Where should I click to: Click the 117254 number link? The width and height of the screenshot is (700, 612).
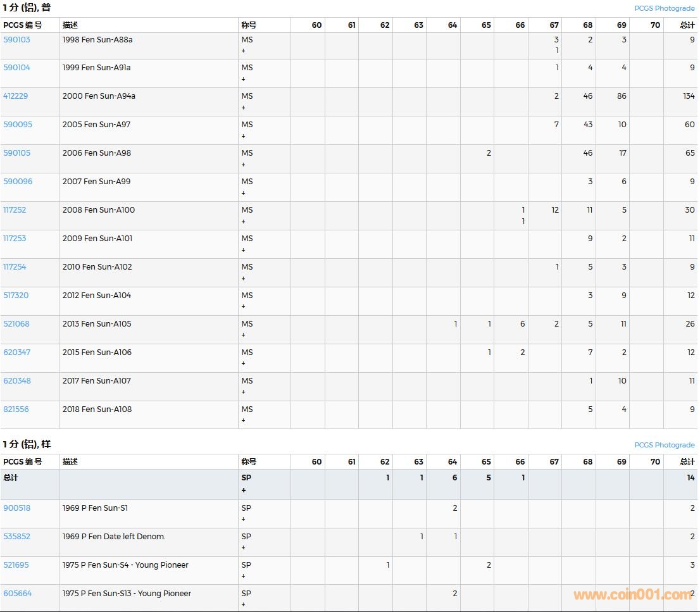tap(15, 267)
